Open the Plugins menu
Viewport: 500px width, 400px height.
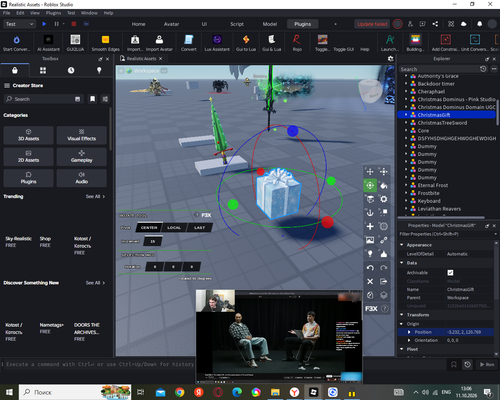point(53,13)
